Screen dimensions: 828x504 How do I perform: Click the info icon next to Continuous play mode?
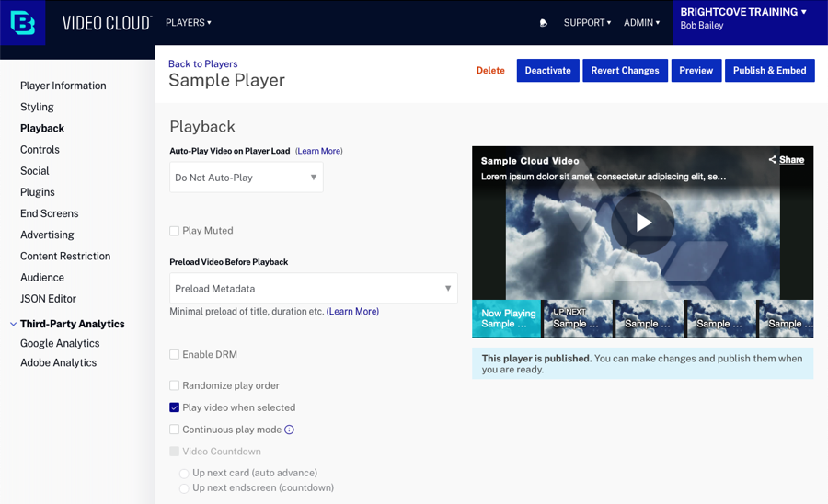[x=289, y=430]
